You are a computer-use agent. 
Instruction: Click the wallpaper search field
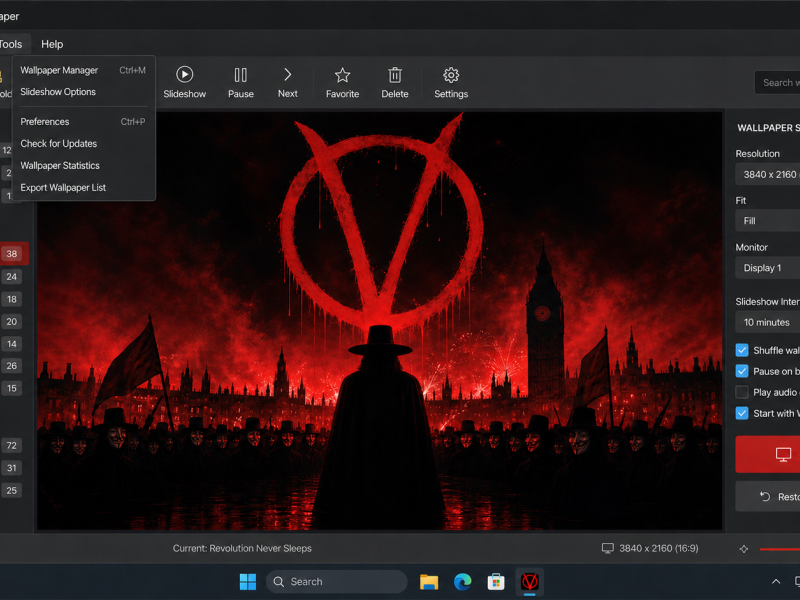tap(777, 83)
